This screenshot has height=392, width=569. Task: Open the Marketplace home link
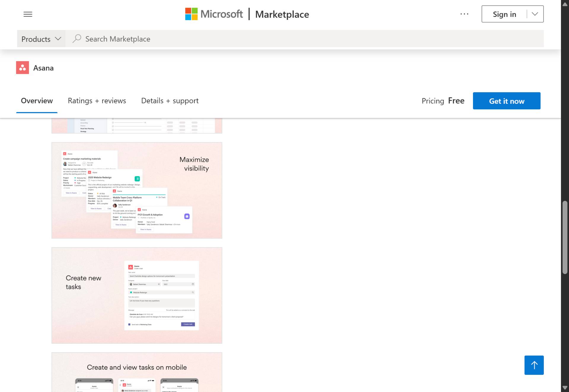click(282, 14)
